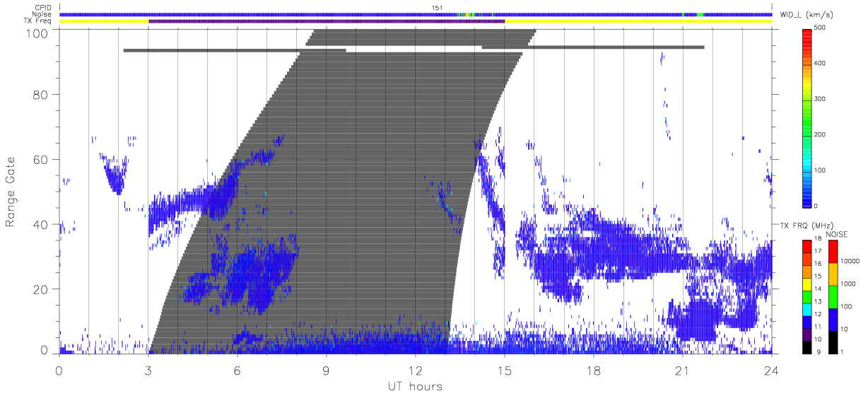Click the 17 label on TX FRQ legend
The width and height of the screenshot is (868, 401).
coord(819,251)
